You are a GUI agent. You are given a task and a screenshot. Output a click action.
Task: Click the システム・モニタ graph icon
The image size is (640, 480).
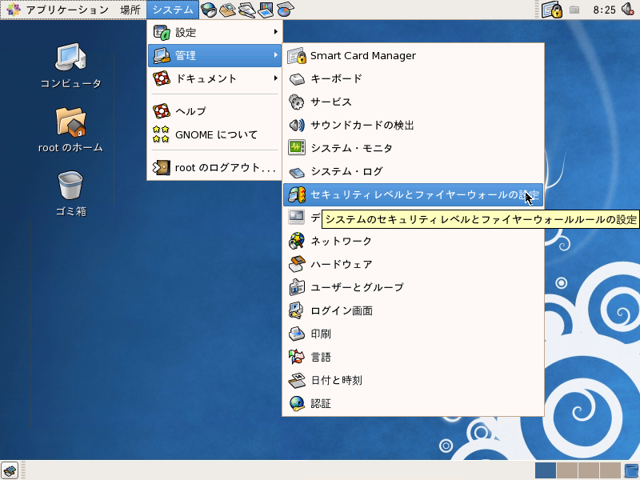pos(296,148)
